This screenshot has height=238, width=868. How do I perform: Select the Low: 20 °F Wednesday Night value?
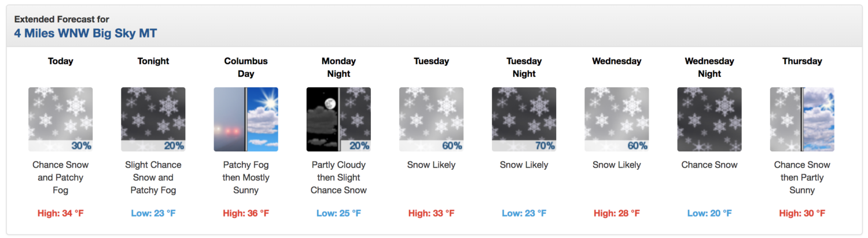(709, 213)
